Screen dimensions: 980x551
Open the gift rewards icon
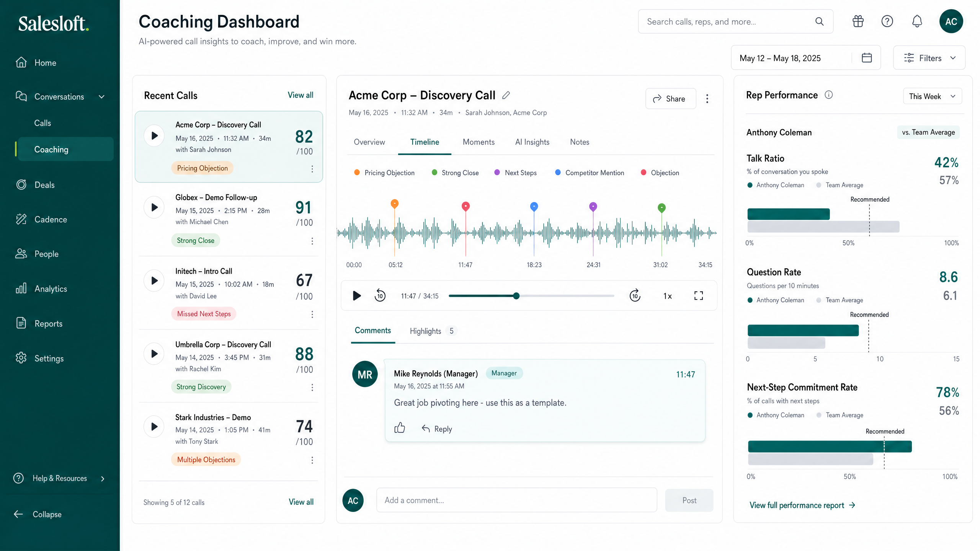pyautogui.click(x=858, y=21)
